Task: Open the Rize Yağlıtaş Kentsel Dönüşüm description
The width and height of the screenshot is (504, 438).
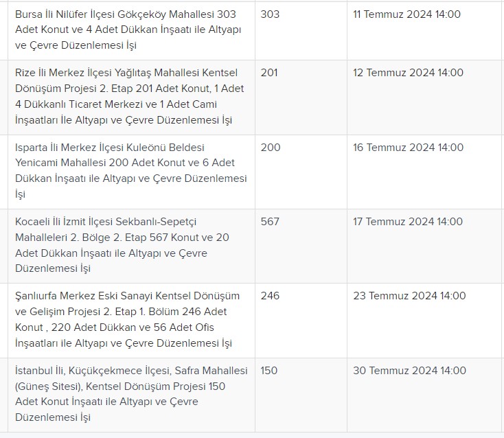Action: [130, 96]
